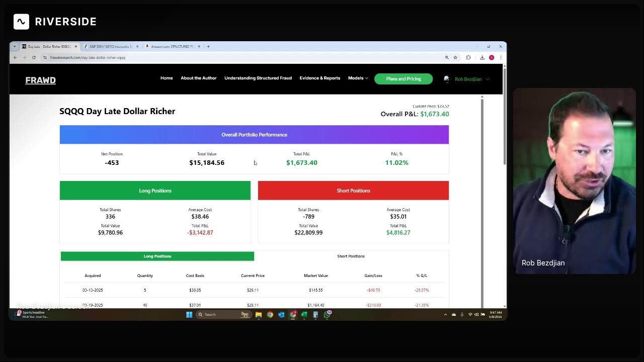
Task: Open the sports headline widget on taskbar
Action: point(33,314)
